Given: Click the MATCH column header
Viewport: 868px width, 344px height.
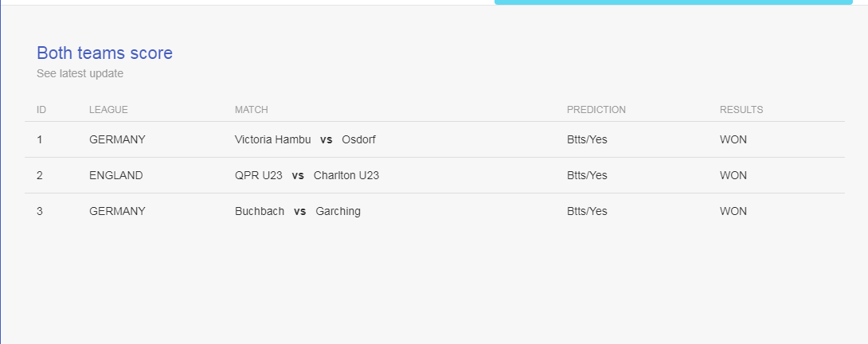Looking at the screenshot, I should click(x=252, y=110).
